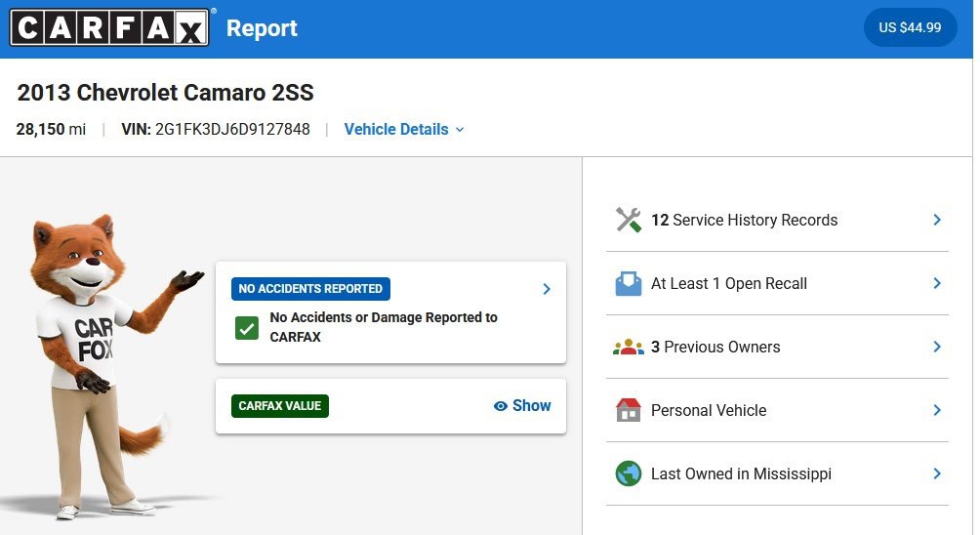980x535 pixels.
Task: Click the CARFAX VALUE badge
Action: point(280,406)
